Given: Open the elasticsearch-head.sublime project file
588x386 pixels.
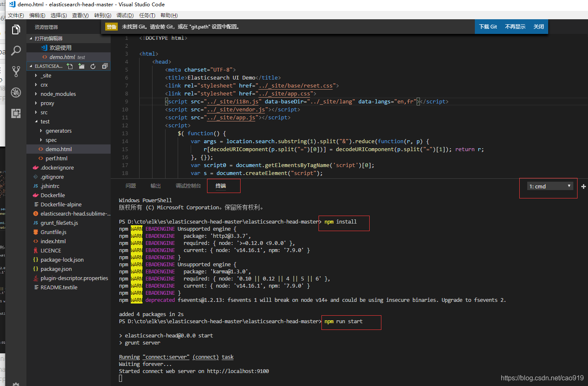Looking at the screenshot, I should click(68, 214).
